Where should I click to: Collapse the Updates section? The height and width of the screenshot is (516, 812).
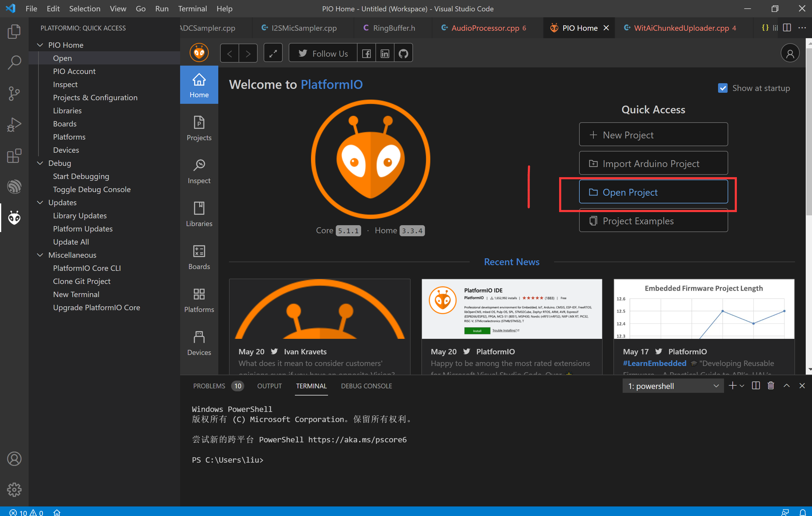(40, 202)
